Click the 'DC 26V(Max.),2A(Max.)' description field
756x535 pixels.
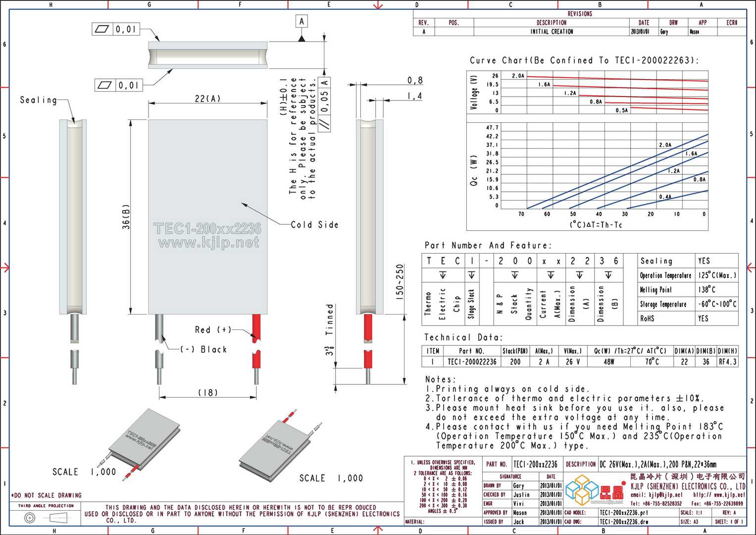(x=658, y=464)
